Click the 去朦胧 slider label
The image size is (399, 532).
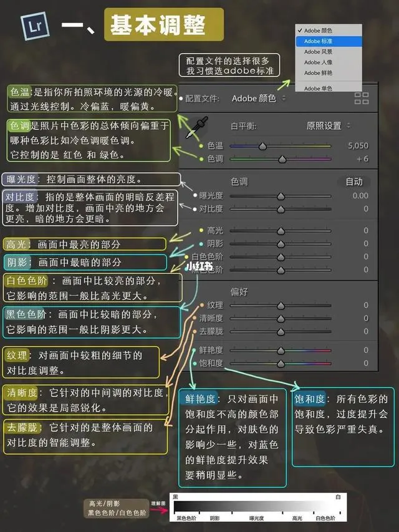coord(211,331)
